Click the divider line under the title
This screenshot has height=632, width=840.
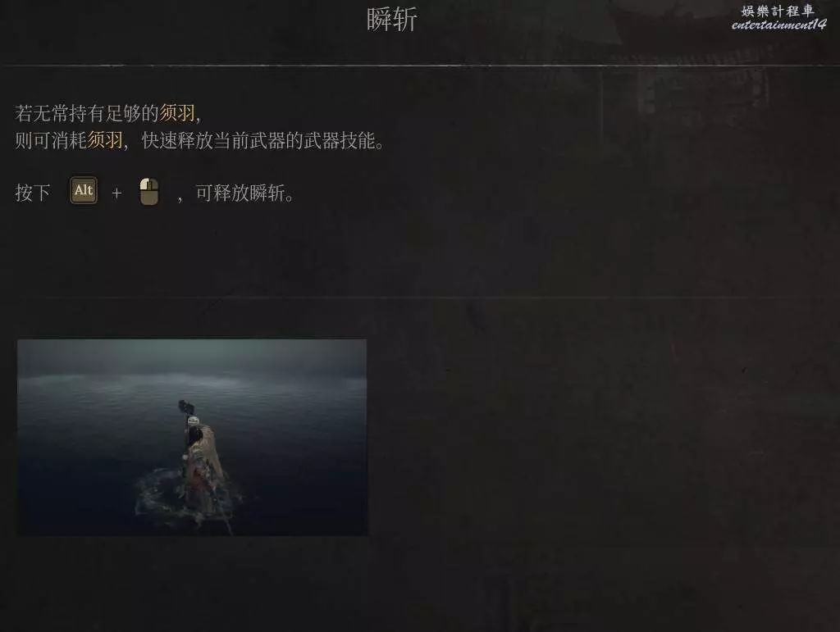[420, 66]
